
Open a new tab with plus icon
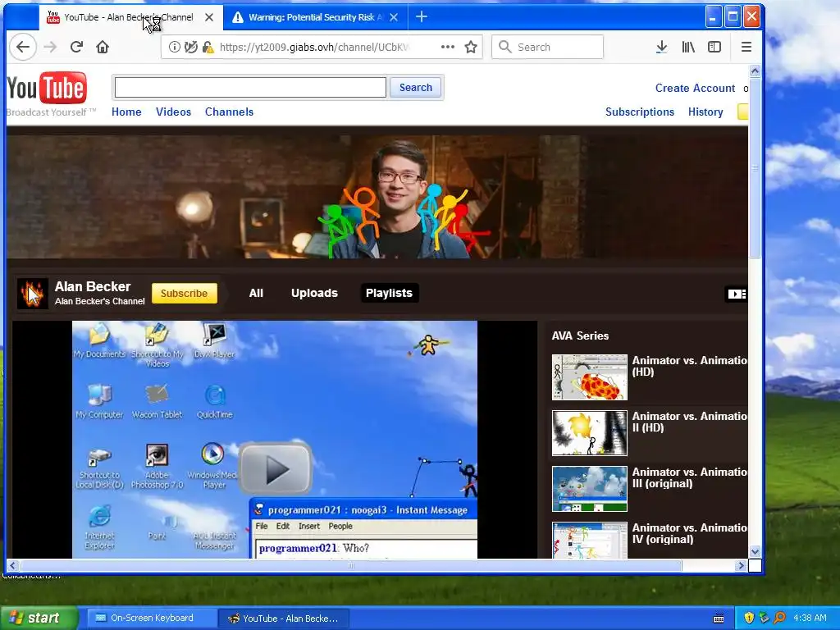click(422, 16)
